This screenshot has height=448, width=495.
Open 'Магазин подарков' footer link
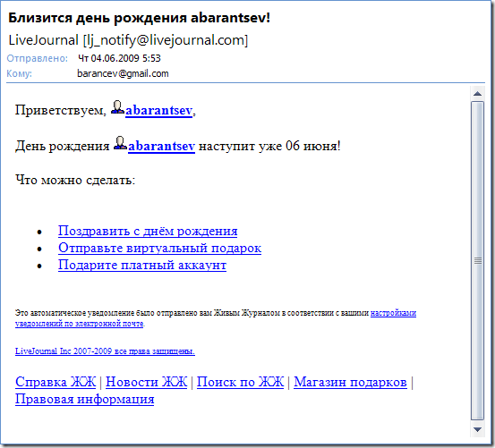click(350, 382)
